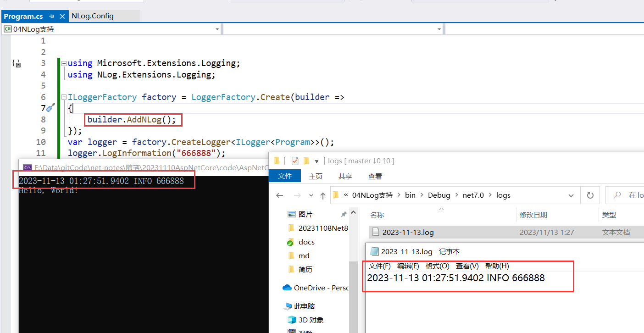Viewport: 644px width, 333px height.
Task: Open the Notepad 编辑(E) menu
Action: [408, 266]
